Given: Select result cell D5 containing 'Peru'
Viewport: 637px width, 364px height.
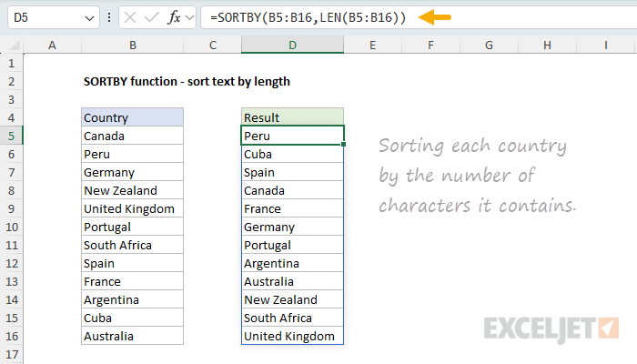Looking at the screenshot, I should coord(292,136).
